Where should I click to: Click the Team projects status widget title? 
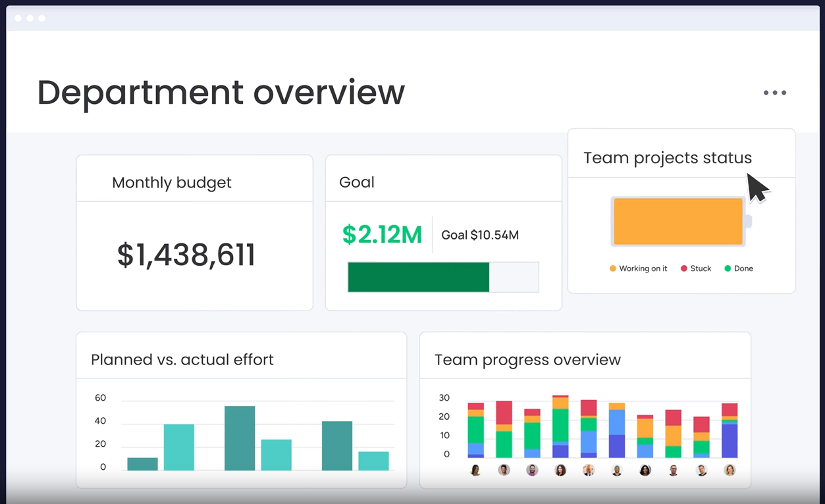click(667, 158)
